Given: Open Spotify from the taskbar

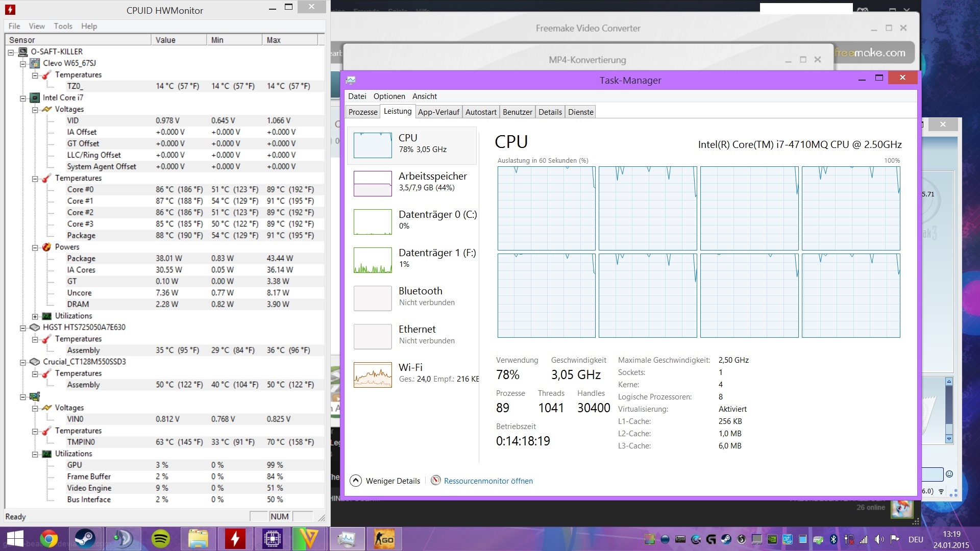Looking at the screenshot, I should (161, 539).
